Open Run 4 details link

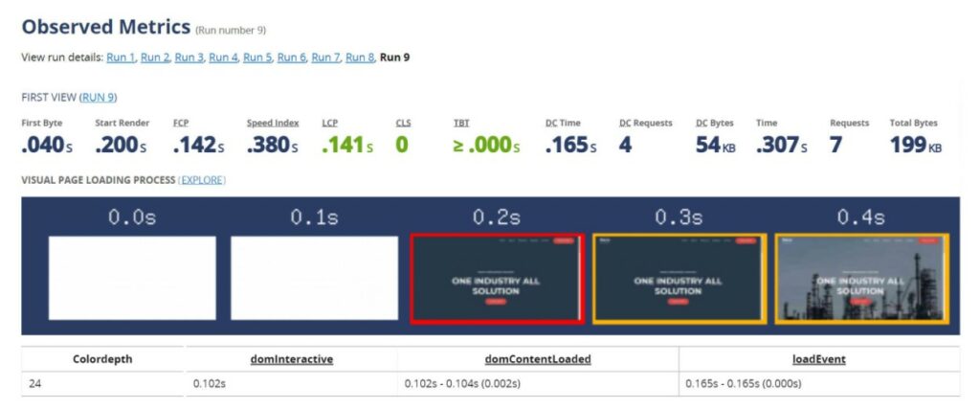[x=223, y=57]
